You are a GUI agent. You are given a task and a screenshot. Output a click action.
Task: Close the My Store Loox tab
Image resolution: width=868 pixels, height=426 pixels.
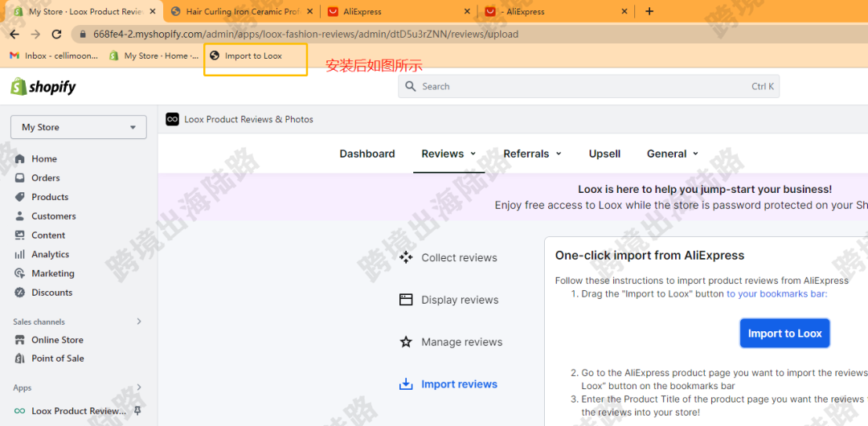point(152,11)
